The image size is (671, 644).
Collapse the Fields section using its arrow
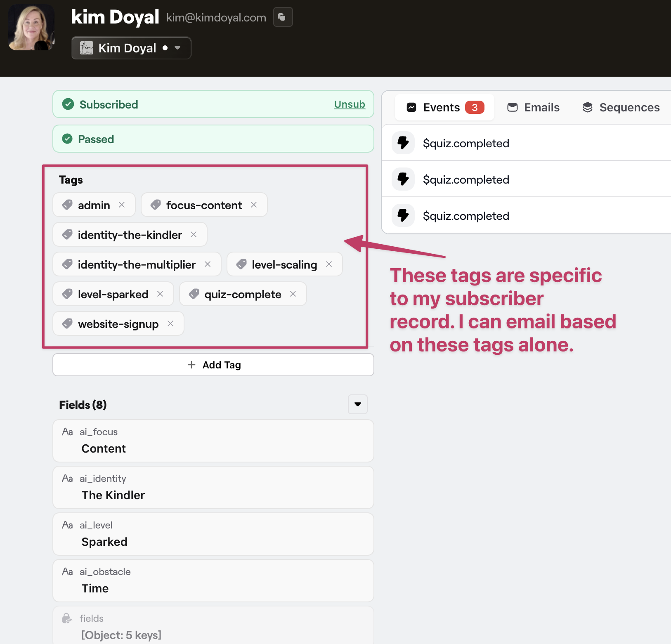point(357,405)
